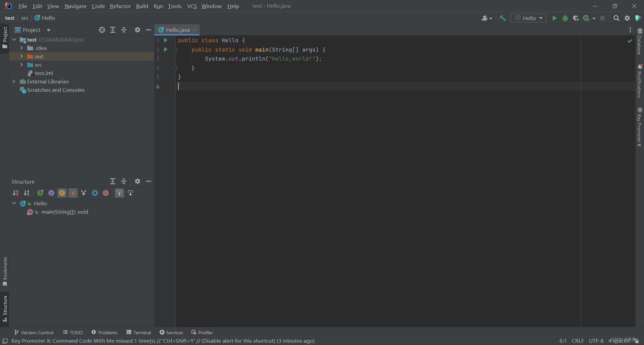644x345 pixels.
Task: Open src via the breadcrumb link
Action: (x=25, y=18)
